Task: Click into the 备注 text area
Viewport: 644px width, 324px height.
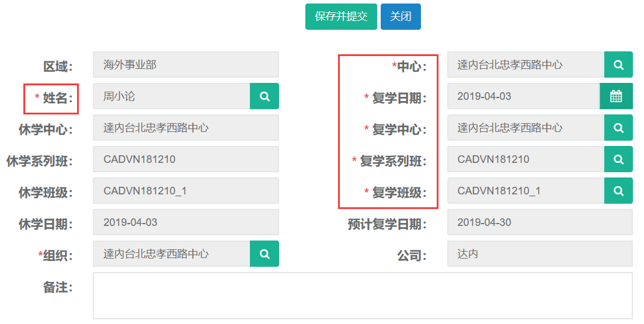Action: point(362,295)
